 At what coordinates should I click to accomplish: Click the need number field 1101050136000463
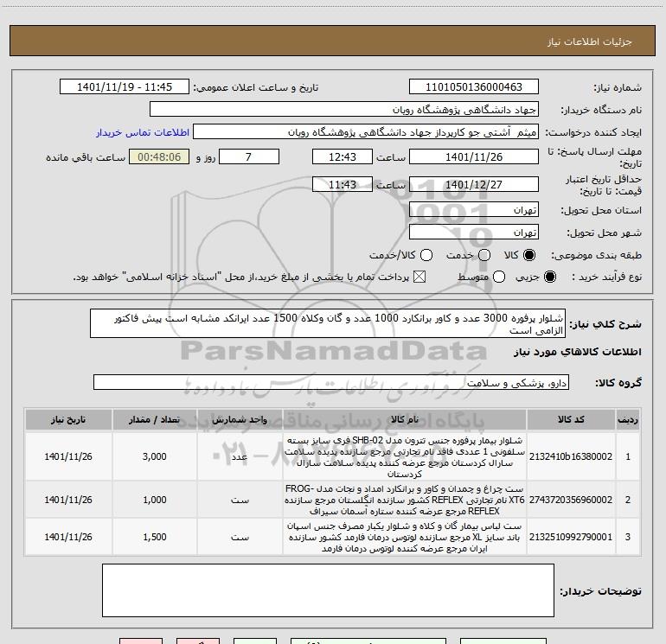tap(474, 87)
